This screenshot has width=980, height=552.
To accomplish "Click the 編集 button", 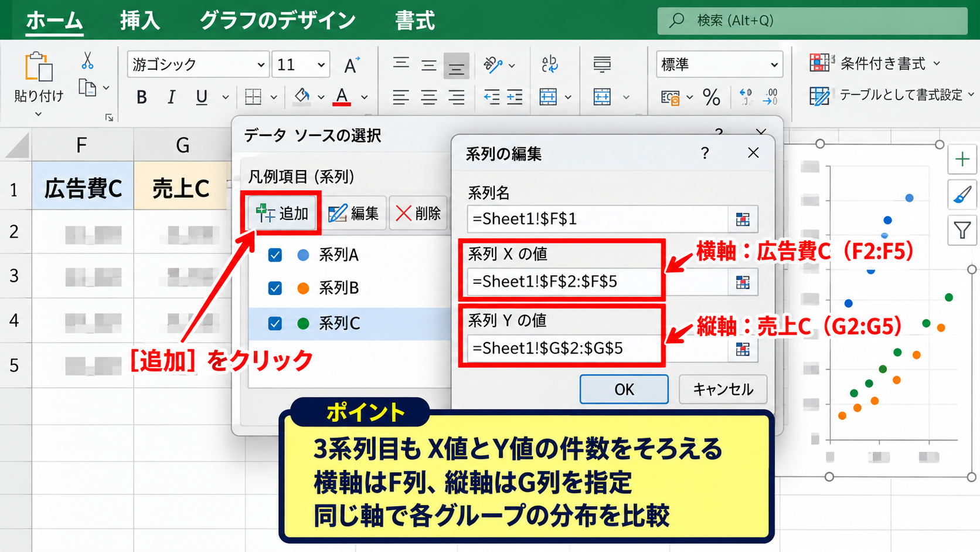I will point(353,214).
